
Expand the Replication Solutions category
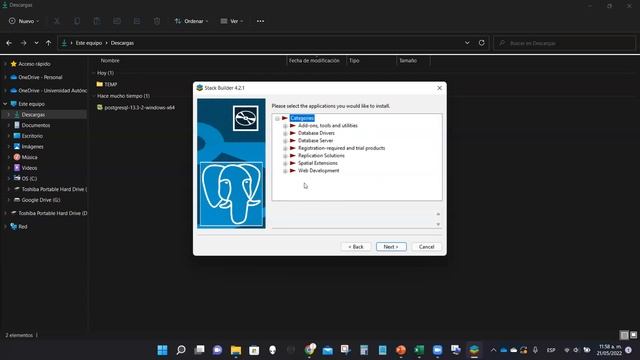[x=285, y=156]
